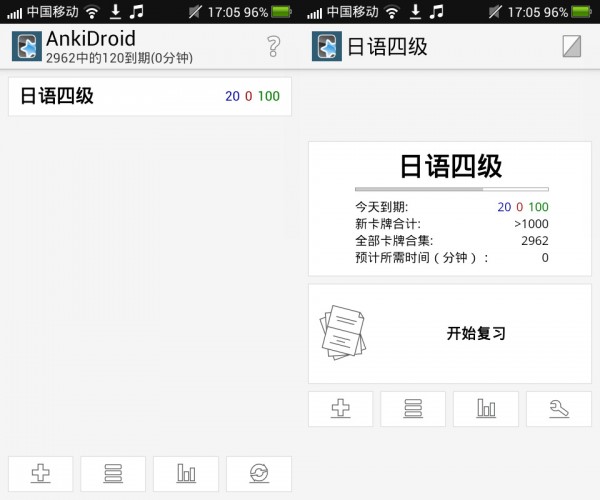Image resolution: width=600 pixels, height=500 pixels.
Task: Tap the 全部卡牌合集 2962 value
Action: tap(535, 241)
